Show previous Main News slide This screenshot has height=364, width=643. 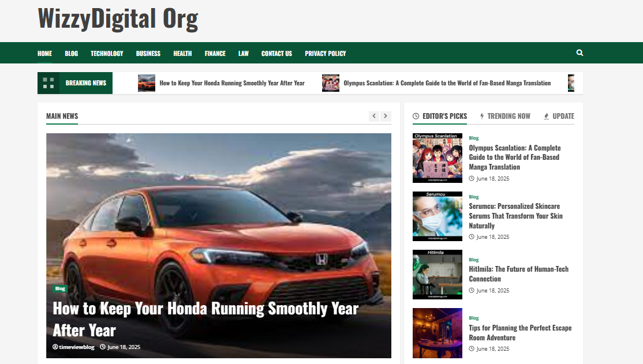coord(374,116)
